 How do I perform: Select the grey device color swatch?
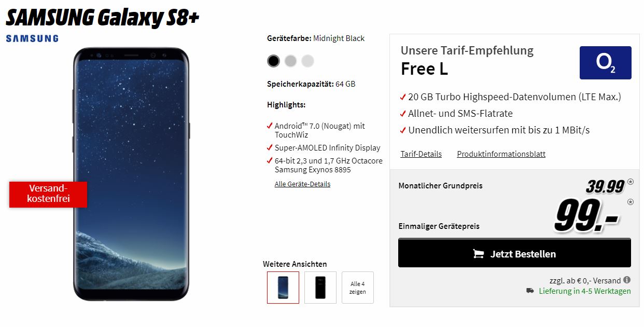290,61
